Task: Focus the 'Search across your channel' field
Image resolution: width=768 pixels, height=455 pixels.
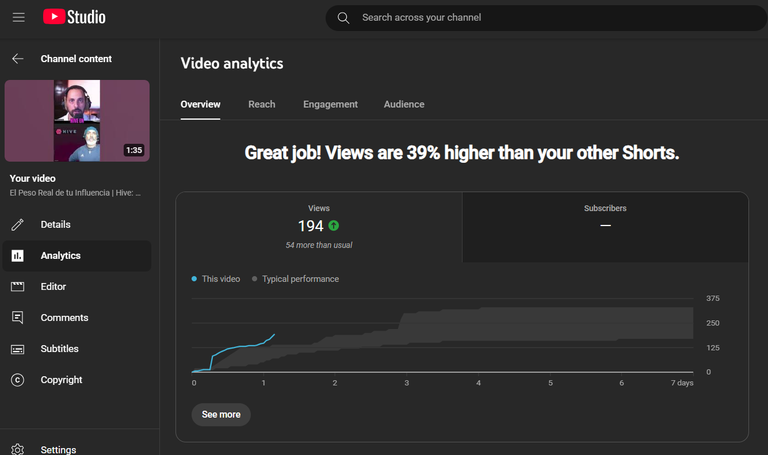Action: pos(546,18)
